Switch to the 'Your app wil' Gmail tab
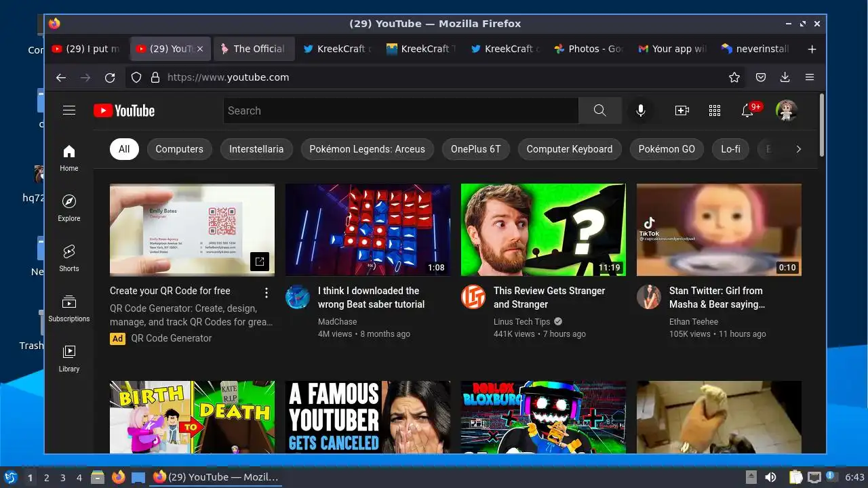The height and width of the screenshot is (488, 868). (671, 49)
